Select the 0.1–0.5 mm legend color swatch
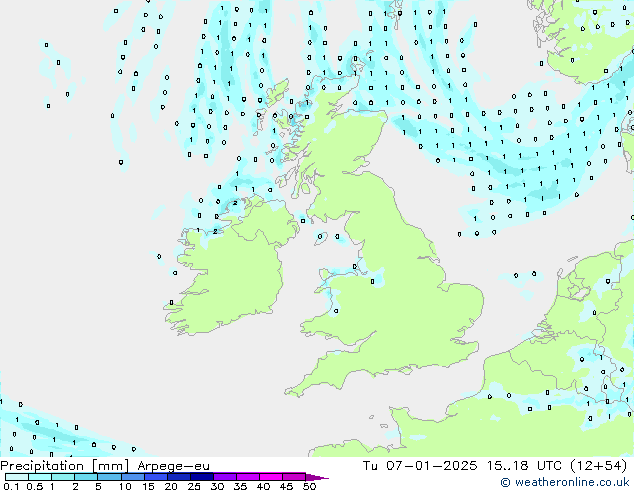Image resolution: width=634 pixels, height=490 pixels. pyautogui.click(x=17, y=477)
